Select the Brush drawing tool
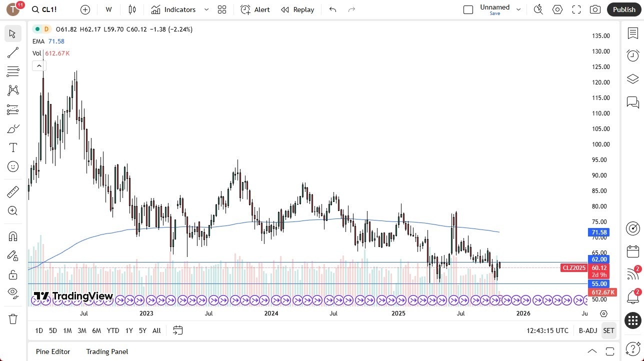This screenshot has width=644, height=361. (12, 128)
